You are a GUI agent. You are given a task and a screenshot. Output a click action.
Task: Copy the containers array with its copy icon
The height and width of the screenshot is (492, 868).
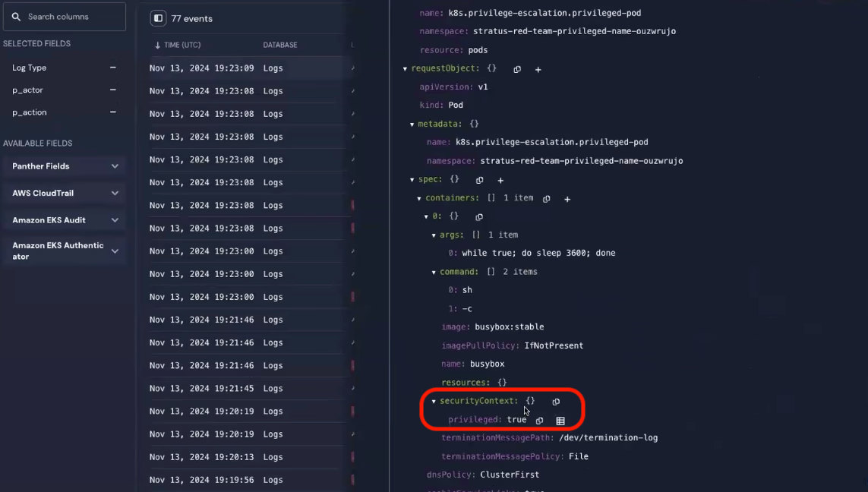click(x=546, y=198)
